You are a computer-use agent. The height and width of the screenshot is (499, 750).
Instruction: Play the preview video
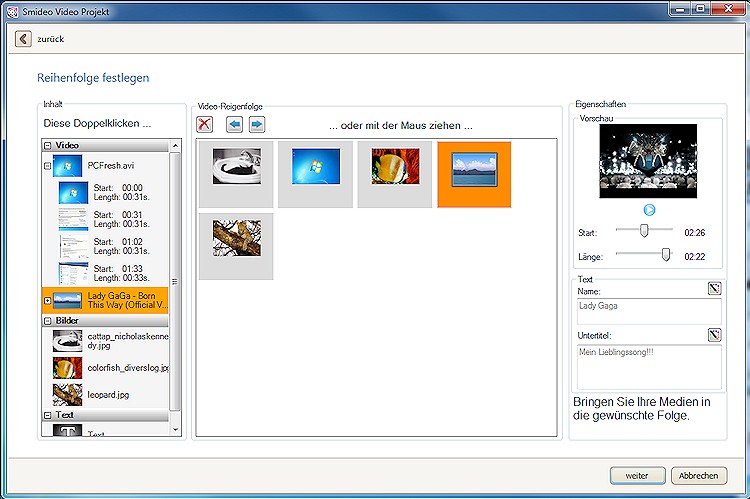tap(649, 210)
